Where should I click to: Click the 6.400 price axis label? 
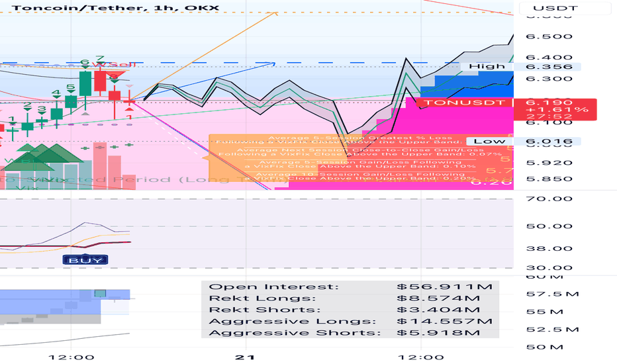coord(549,58)
